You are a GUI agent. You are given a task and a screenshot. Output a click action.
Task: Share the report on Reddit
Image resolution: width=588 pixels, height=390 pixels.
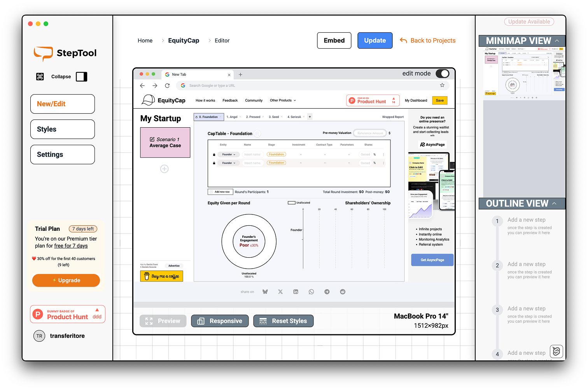click(x=343, y=292)
